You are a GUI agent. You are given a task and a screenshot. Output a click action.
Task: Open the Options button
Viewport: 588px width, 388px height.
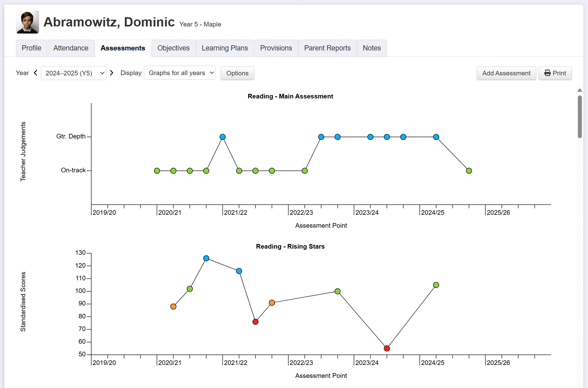pyautogui.click(x=237, y=73)
